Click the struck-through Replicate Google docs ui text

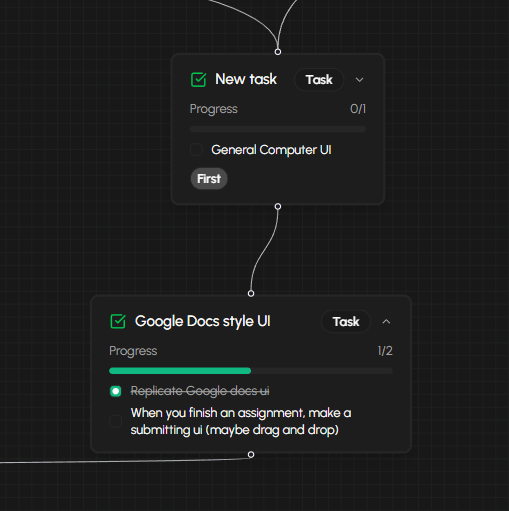(200, 391)
